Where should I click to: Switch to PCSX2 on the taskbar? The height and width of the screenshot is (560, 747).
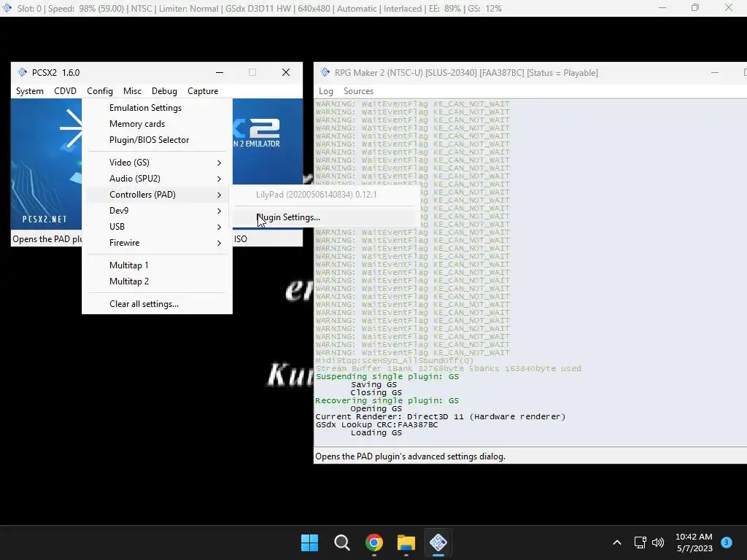(438, 542)
